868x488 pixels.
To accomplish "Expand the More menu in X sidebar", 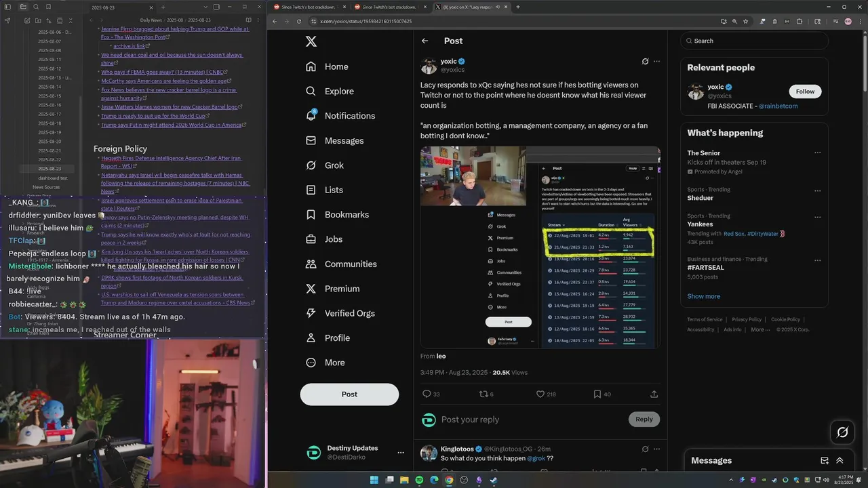I will [325, 363].
